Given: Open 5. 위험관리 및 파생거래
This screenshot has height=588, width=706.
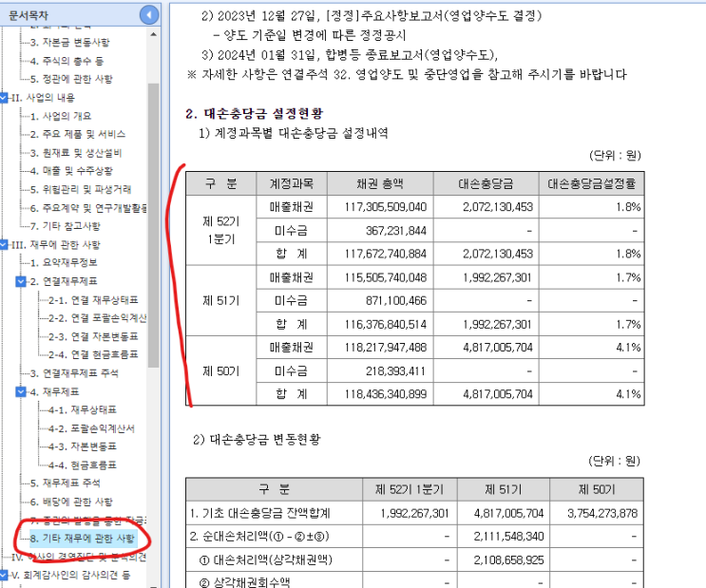Looking at the screenshot, I should pos(80,190).
